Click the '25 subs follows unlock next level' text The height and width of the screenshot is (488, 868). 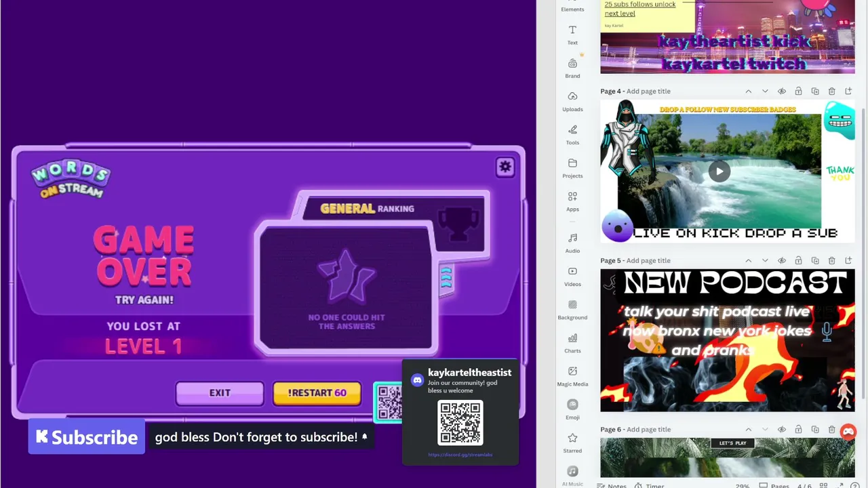[639, 9]
